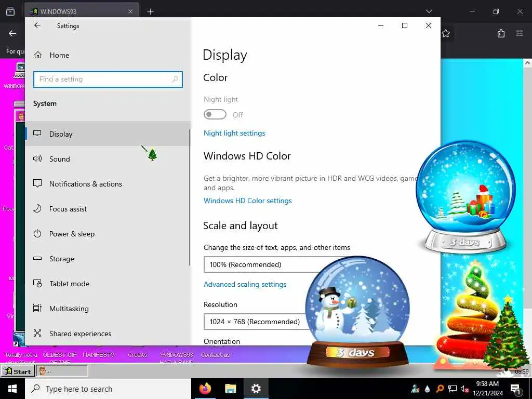Click the orange magnifier tray icon
This screenshot has height=399, width=532.
[440, 389]
